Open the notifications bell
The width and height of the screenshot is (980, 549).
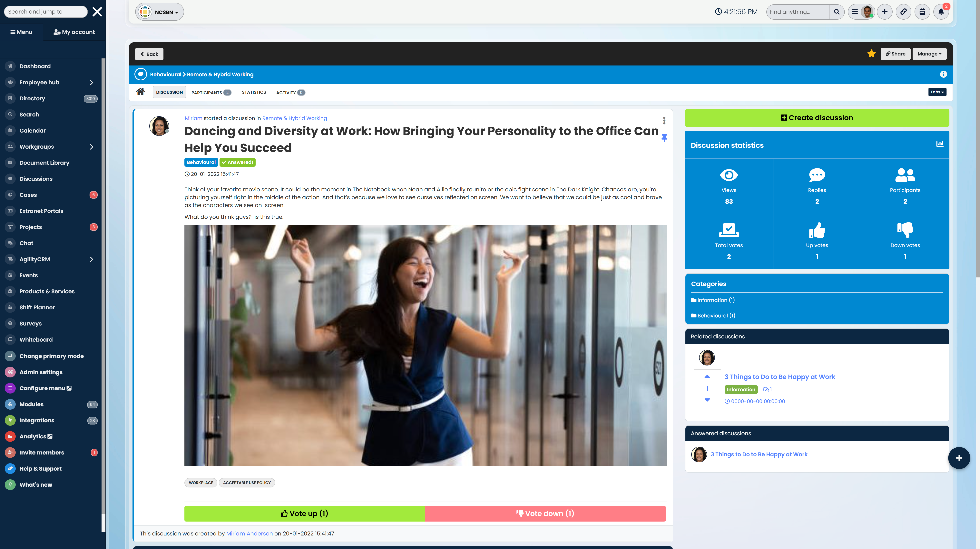941,12
